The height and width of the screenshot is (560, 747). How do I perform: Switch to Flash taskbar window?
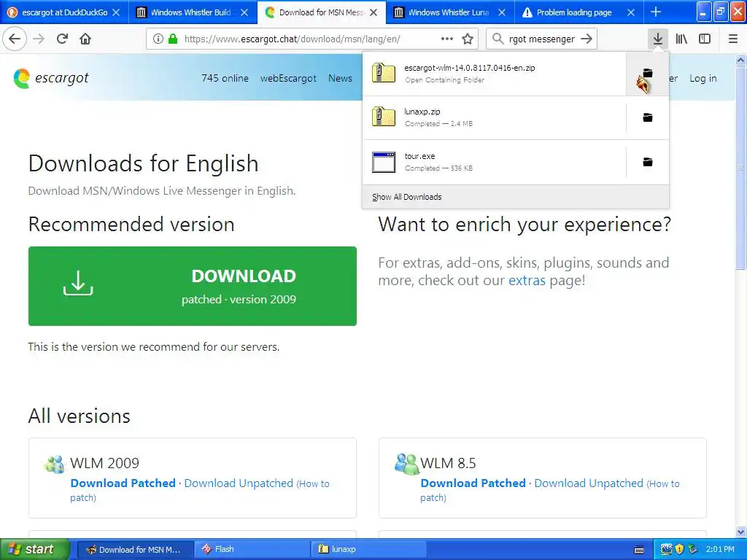click(x=252, y=549)
